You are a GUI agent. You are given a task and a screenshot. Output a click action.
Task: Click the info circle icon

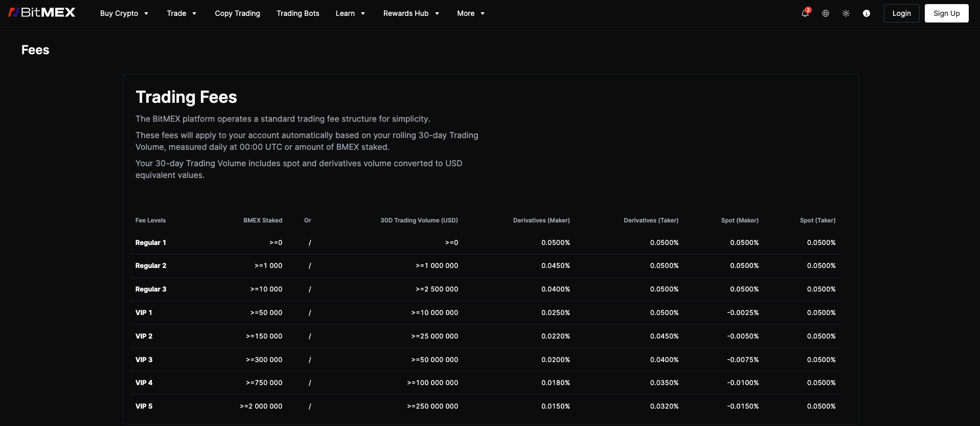click(x=867, y=13)
